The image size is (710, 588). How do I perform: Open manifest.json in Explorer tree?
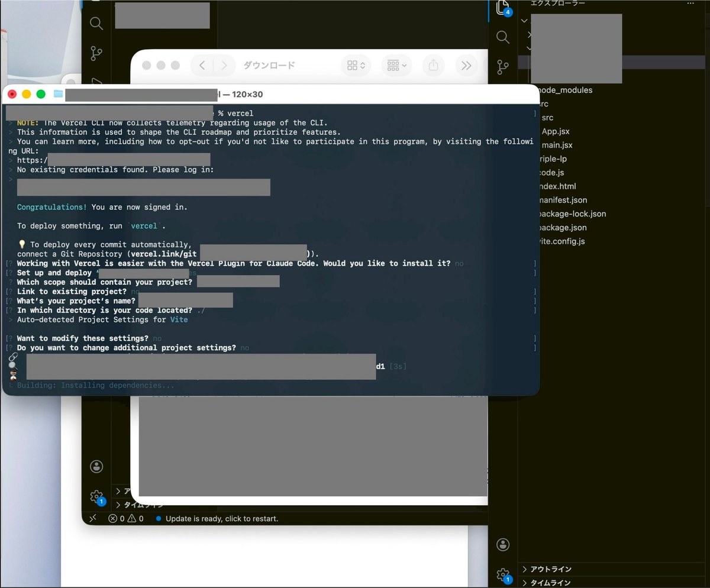(561, 200)
